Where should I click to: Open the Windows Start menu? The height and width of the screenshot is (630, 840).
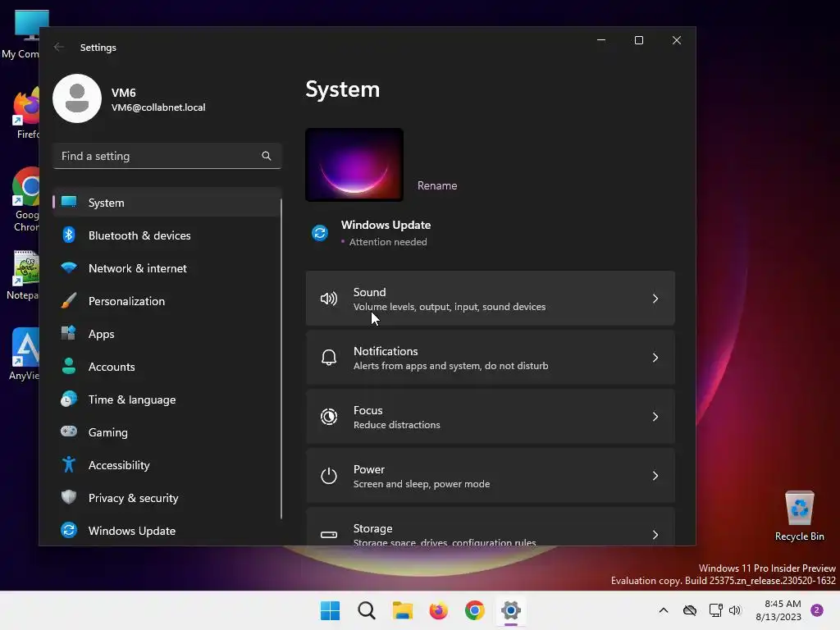point(330,610)
